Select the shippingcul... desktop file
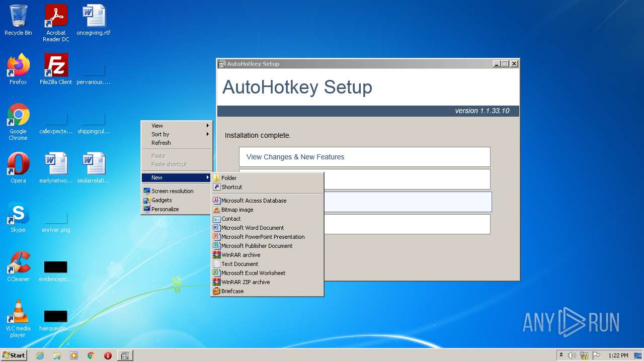 (94, 123)
